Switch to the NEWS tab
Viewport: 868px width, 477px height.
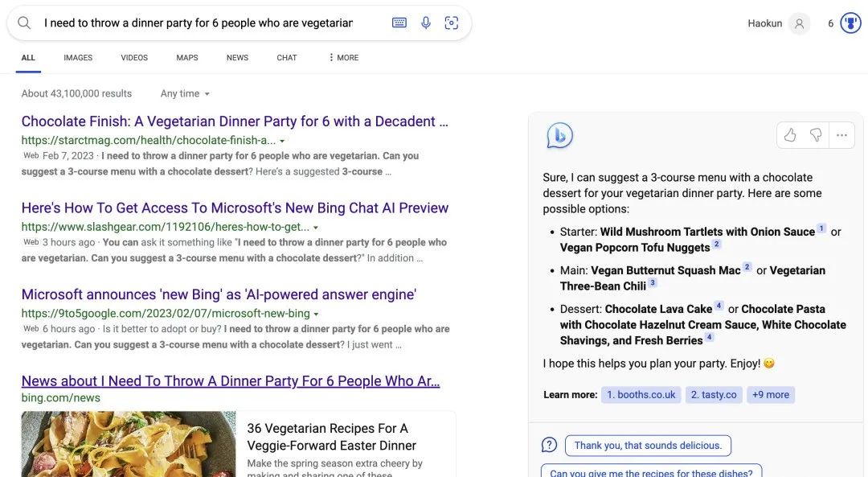tap(237, 58)
